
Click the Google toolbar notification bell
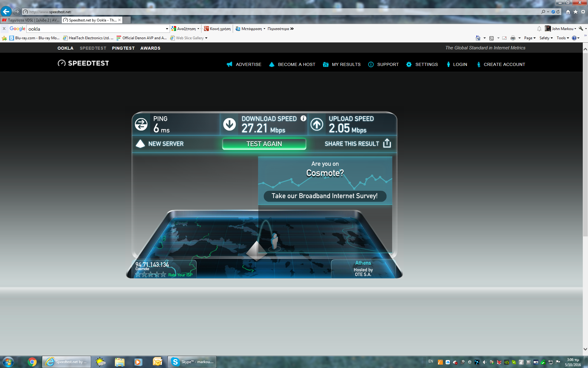[539, 29]
